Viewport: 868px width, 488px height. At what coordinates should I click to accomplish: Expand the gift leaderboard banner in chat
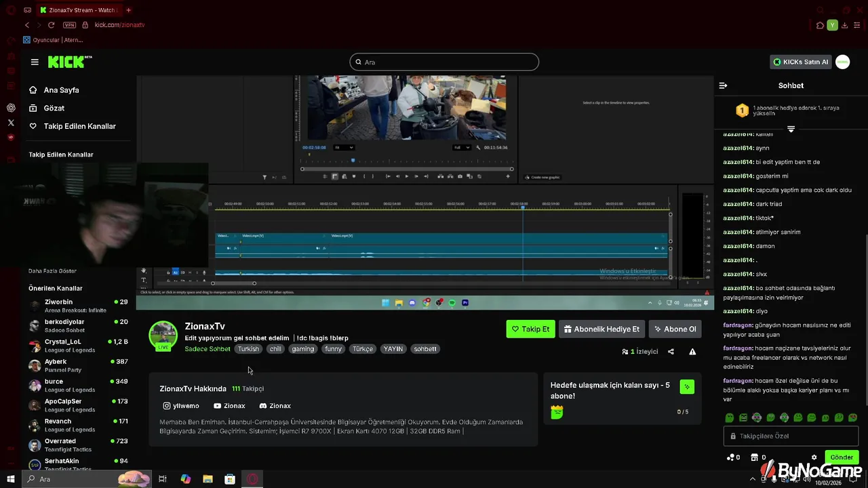[x=791, y=129]
